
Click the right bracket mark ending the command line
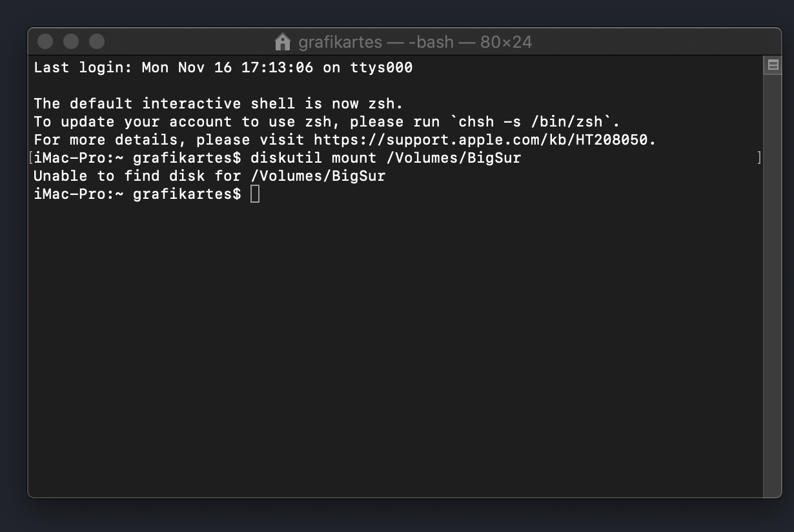(759, 158)
